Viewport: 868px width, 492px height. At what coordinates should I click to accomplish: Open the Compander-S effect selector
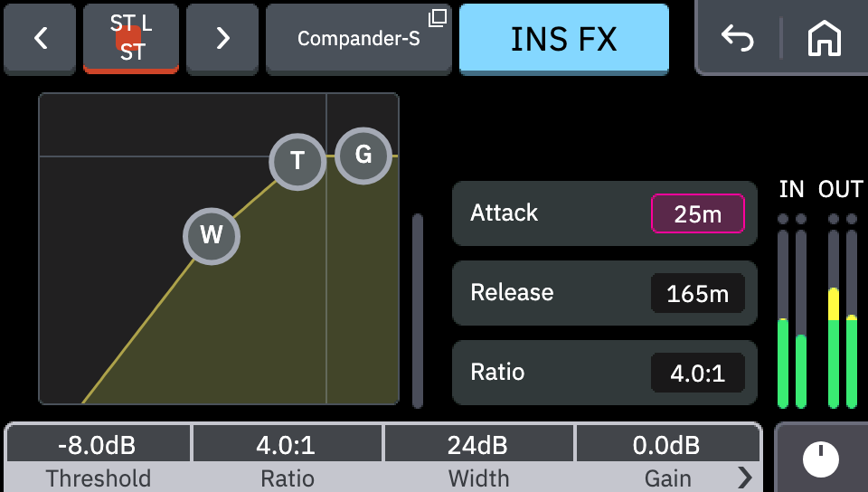(x=359, y=39)
